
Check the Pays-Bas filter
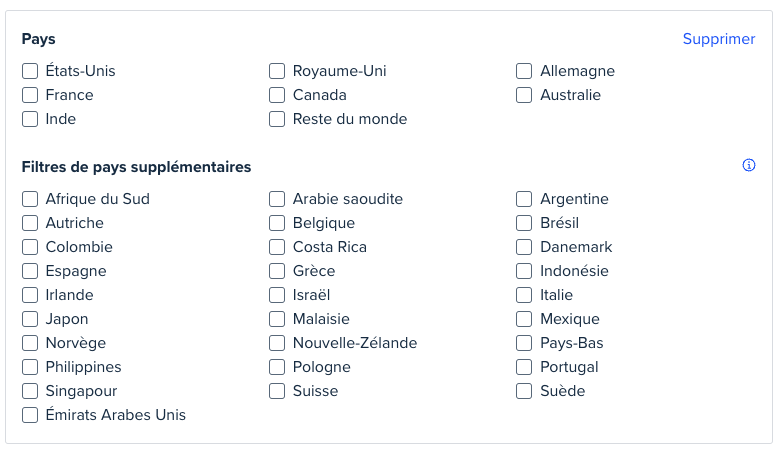point(524,343)
